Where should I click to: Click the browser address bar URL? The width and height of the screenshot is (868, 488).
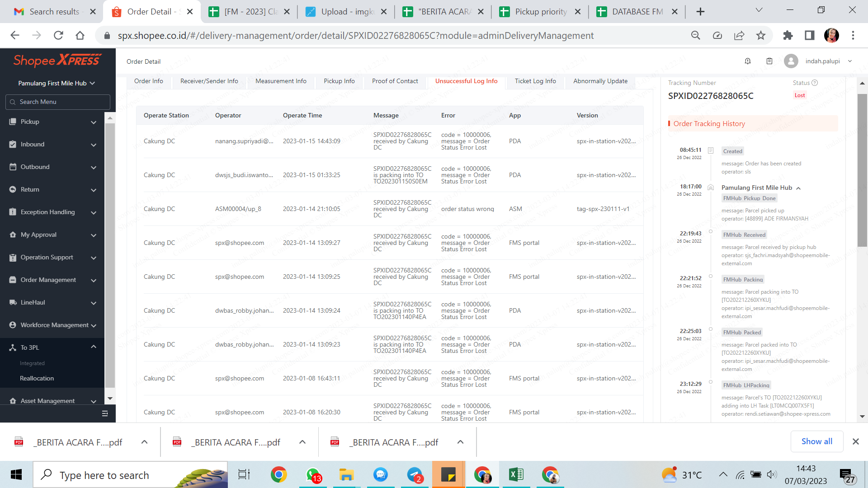[356, 35]
